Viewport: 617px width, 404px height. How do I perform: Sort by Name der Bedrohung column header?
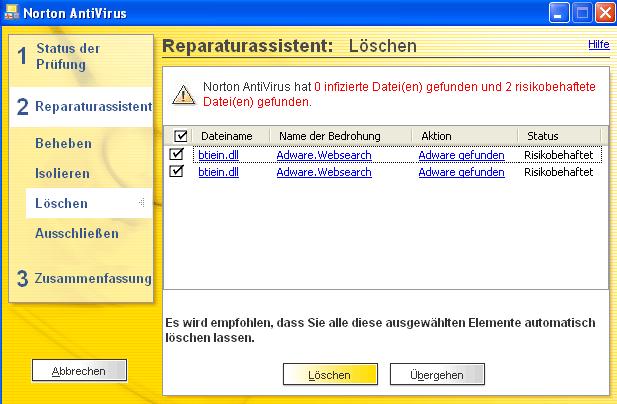point(341,136)
